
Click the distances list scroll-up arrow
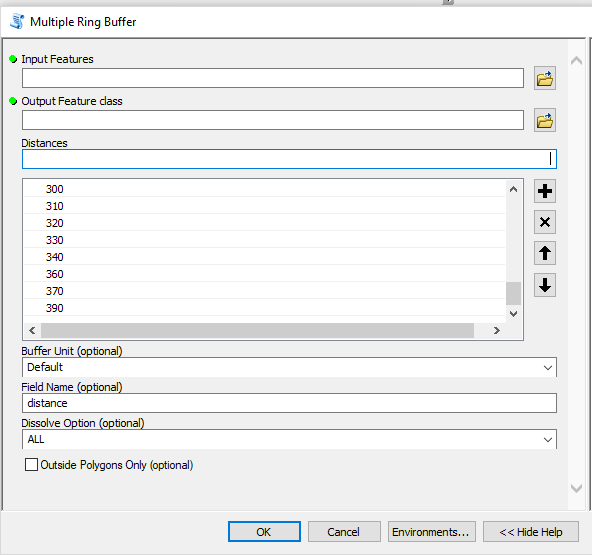click(x=513, y=189)
